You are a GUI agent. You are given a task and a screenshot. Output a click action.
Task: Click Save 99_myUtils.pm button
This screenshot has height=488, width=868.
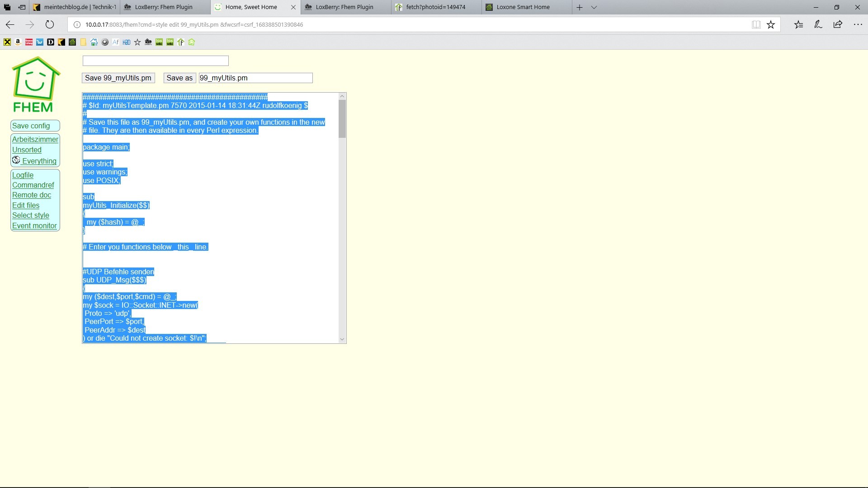118,78
